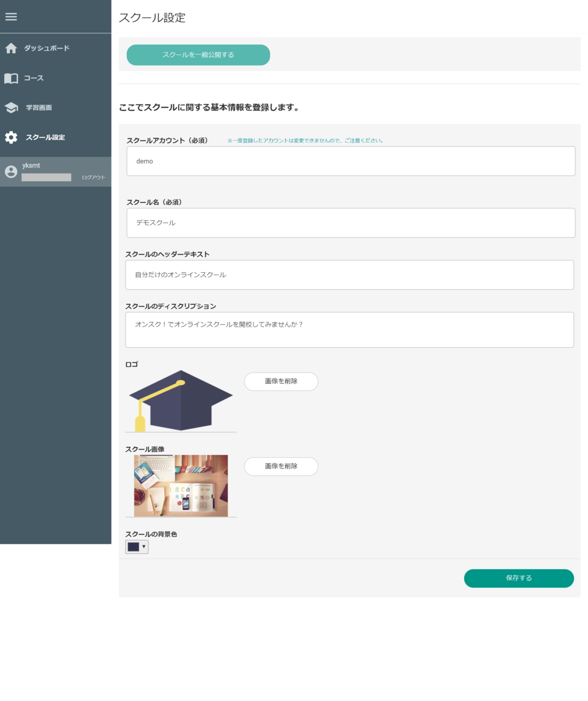Delete the school image with 画像を削除
The image size is (588, 701).
coord(281,466)
